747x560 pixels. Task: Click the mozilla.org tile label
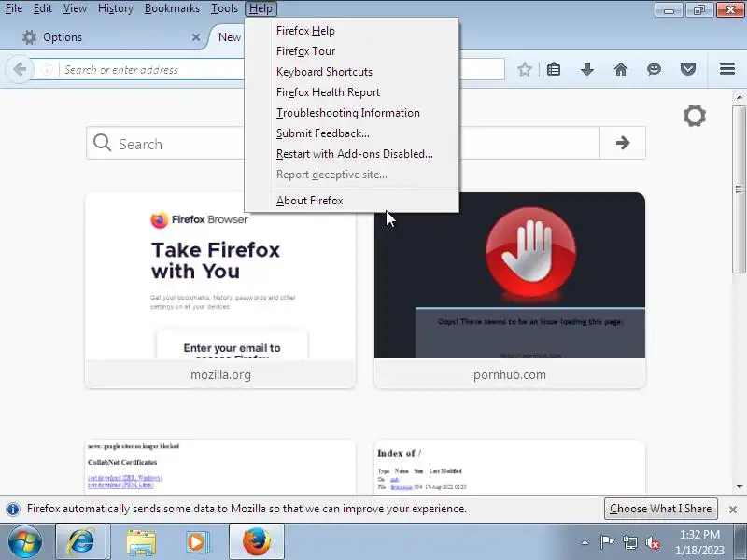coord(220,375)
